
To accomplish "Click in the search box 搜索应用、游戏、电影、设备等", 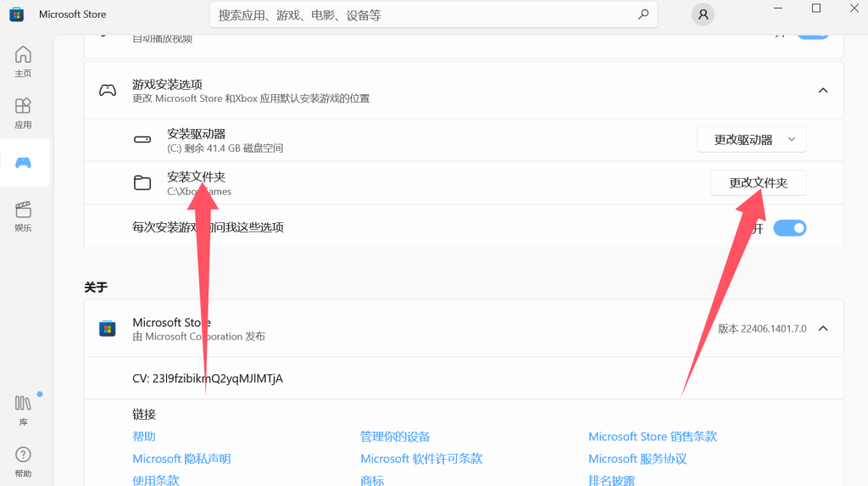I will (433, 15).
